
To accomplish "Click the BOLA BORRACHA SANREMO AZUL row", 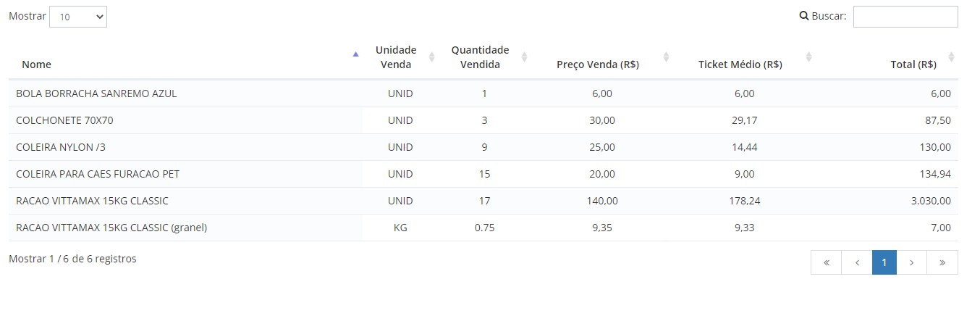I will [x=483, y=93].
